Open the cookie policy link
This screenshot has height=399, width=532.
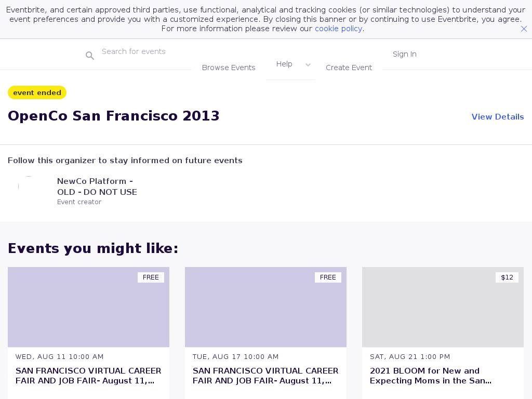(338, 29)
